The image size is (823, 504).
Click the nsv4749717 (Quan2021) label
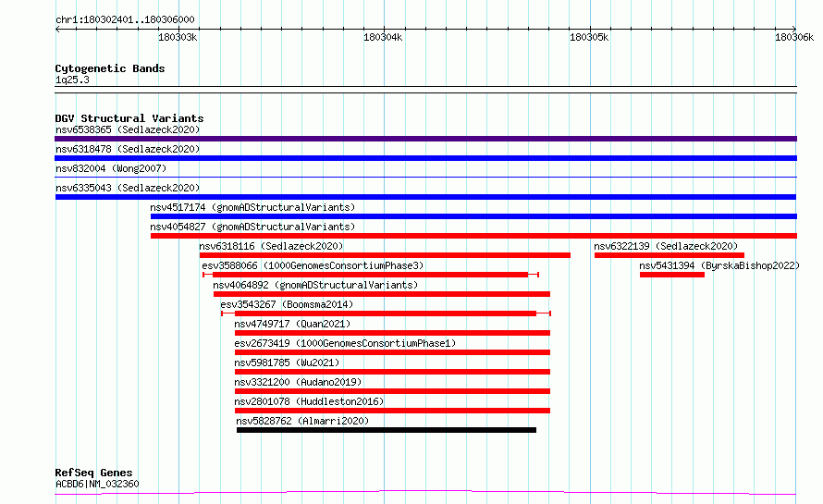(x=292, y=324)
